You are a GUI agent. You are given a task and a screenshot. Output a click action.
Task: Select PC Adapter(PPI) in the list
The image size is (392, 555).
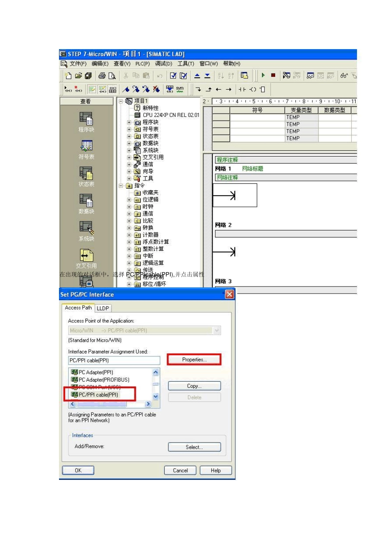click(92, 372)
